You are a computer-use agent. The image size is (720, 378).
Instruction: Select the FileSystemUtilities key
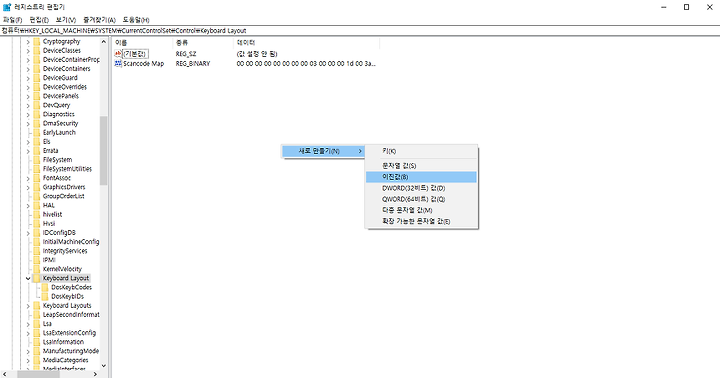67,169
